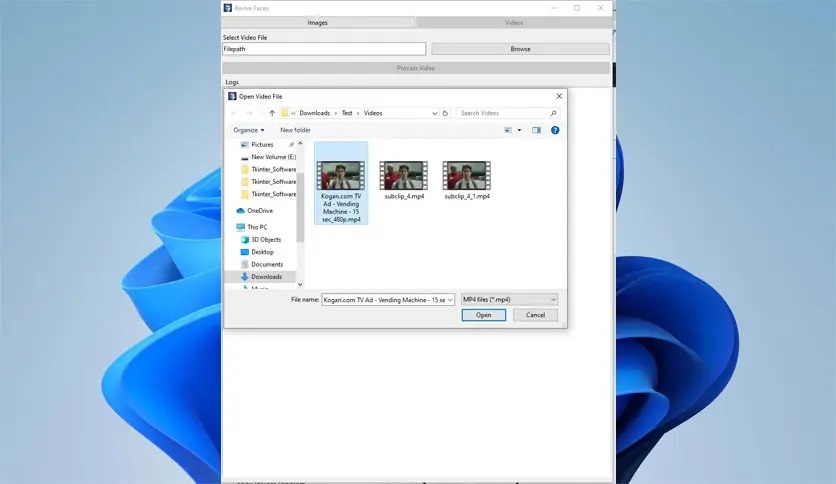Screen dimensions: 836x484
Task: Click New folder button
Action: (x=295, y=130)
